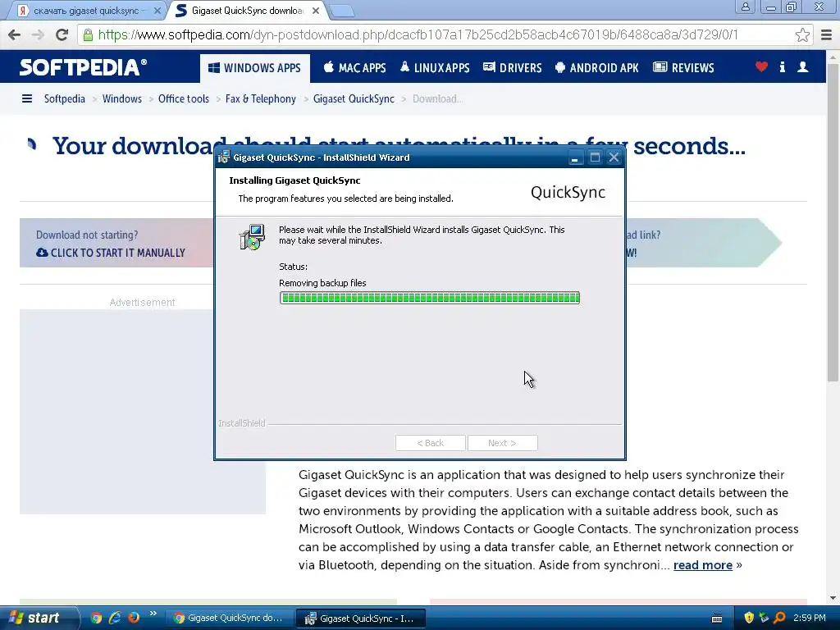Go to Softpedia breadcrumb link
The image size is (840, 630).
[x=64, y=98]
